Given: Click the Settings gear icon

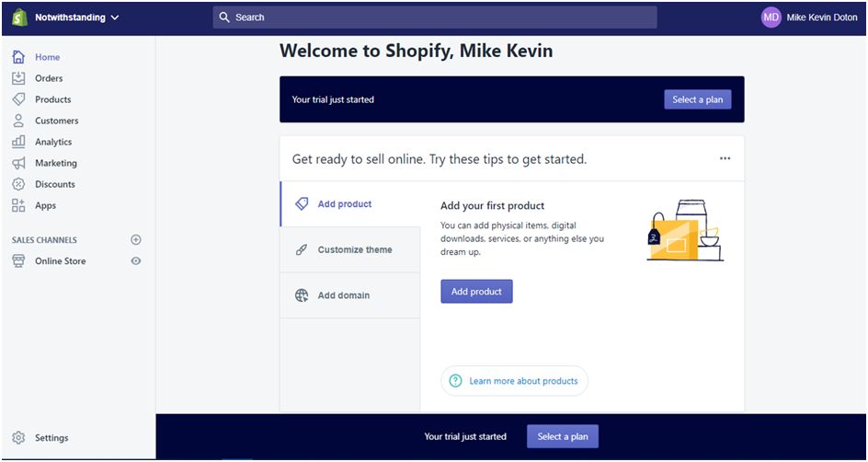Looking at the screenshot, I should (x=18, y=438).
